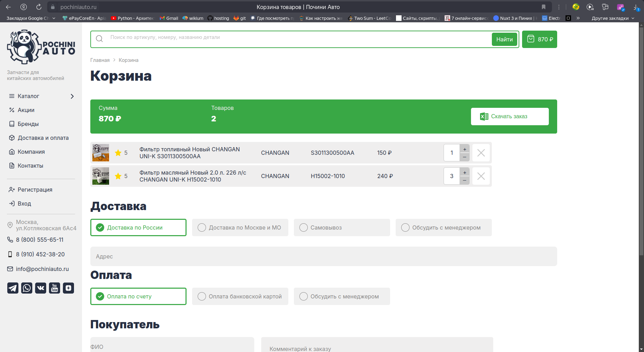Show more bookmarks overflow chevron
Image resolution: width=644 pixels, height=352 pixels.
click(x=578, y=18)
